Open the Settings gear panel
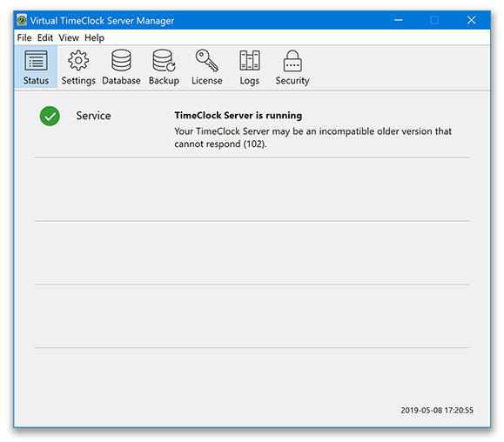 (78, 67)
